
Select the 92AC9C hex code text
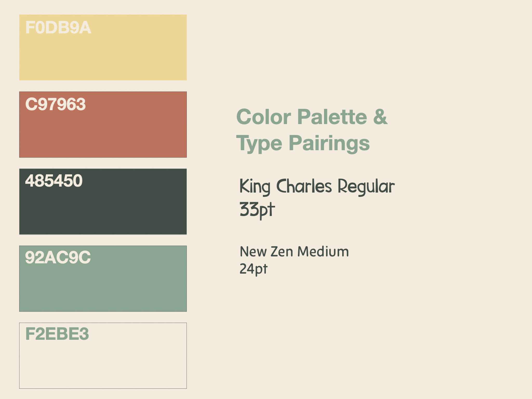pyautogui.click(x=58, y=257)
